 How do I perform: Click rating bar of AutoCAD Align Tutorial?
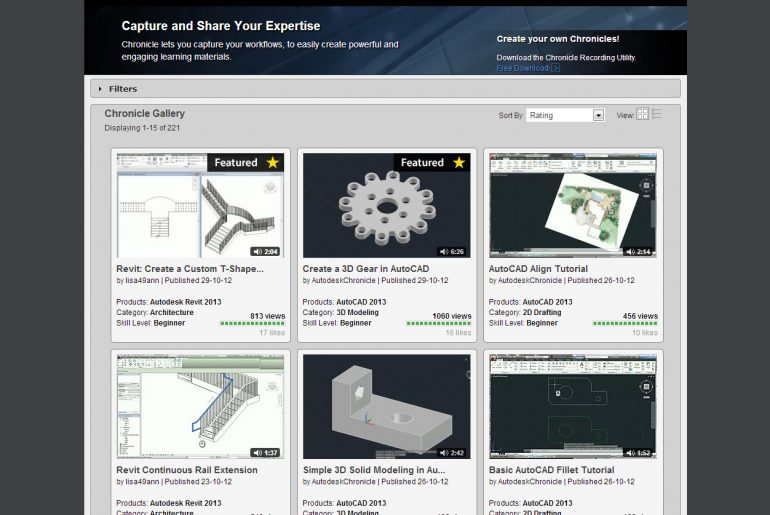pyautogui.click(x=625, y=324)
